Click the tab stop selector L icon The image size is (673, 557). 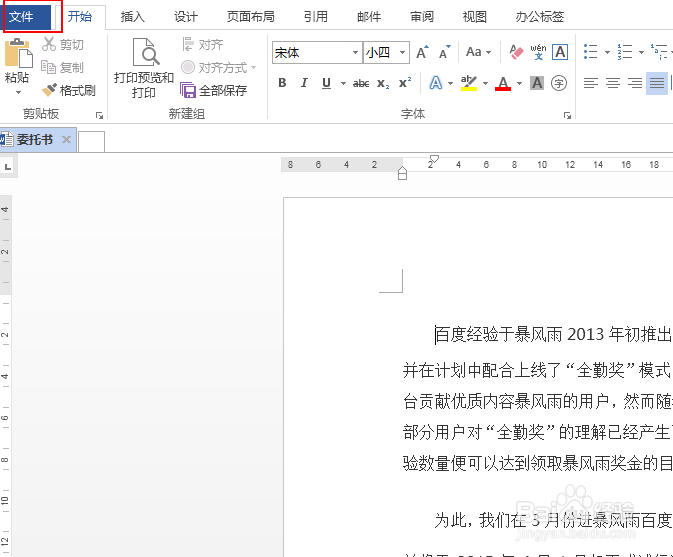coord(8,166)
